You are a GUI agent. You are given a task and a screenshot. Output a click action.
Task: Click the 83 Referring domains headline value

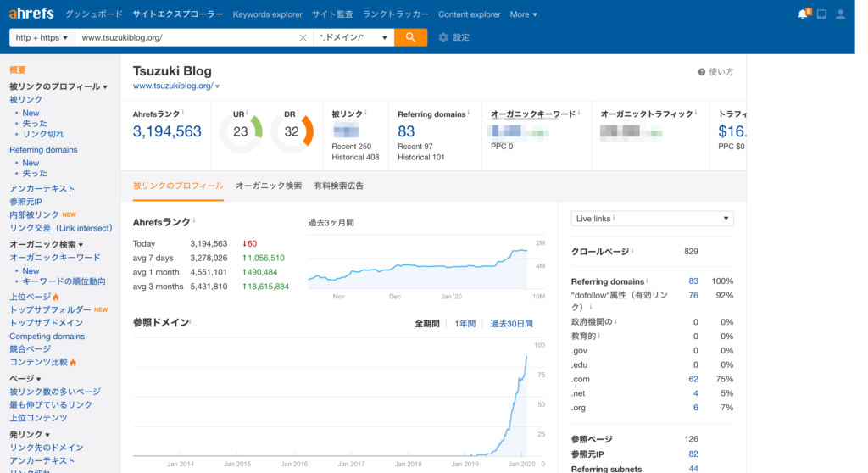coord(406,132)
